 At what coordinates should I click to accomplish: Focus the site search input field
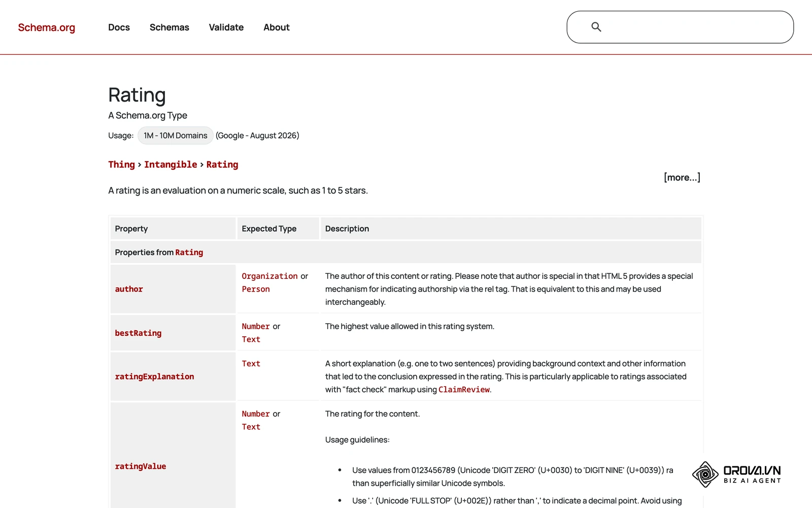(x=680, y=27)
